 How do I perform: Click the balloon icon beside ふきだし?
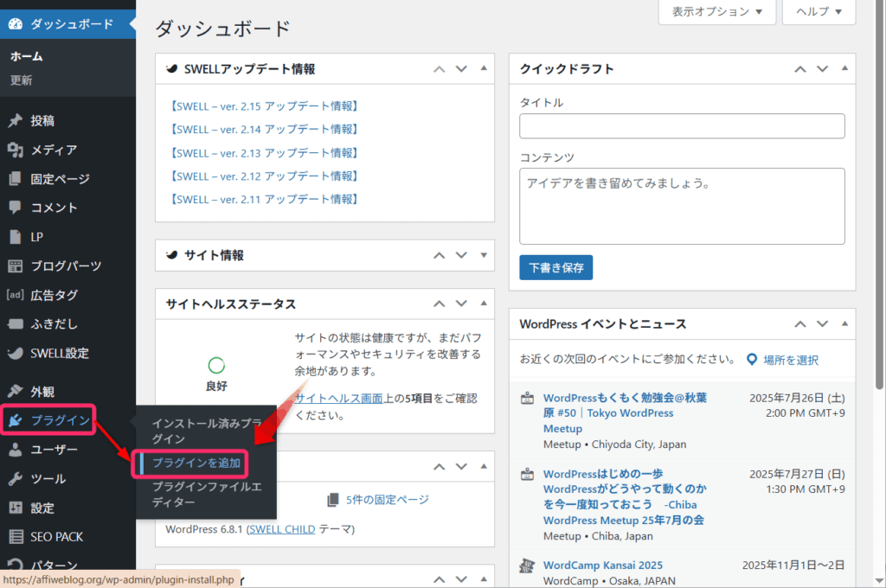click(16, 323)
